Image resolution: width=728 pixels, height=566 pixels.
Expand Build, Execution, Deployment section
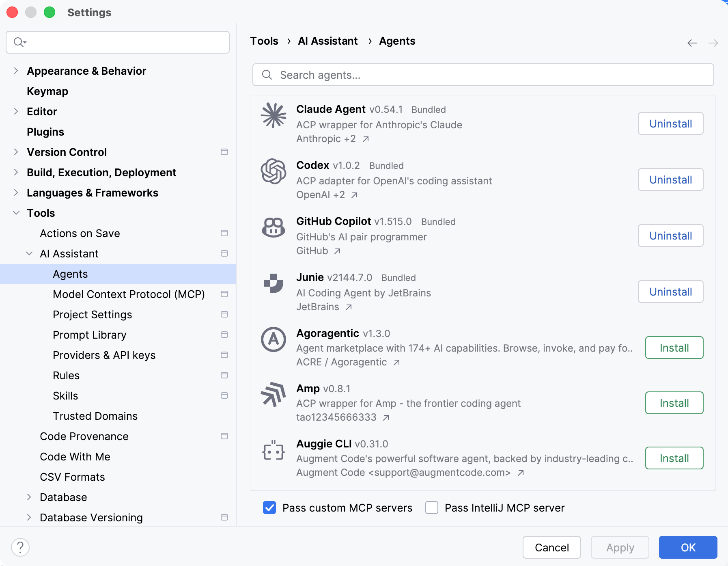(16, 172)
